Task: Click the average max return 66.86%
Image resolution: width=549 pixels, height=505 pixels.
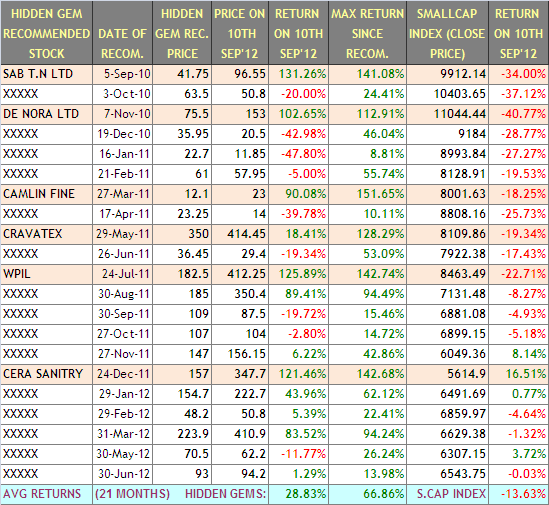Action: 368,494
